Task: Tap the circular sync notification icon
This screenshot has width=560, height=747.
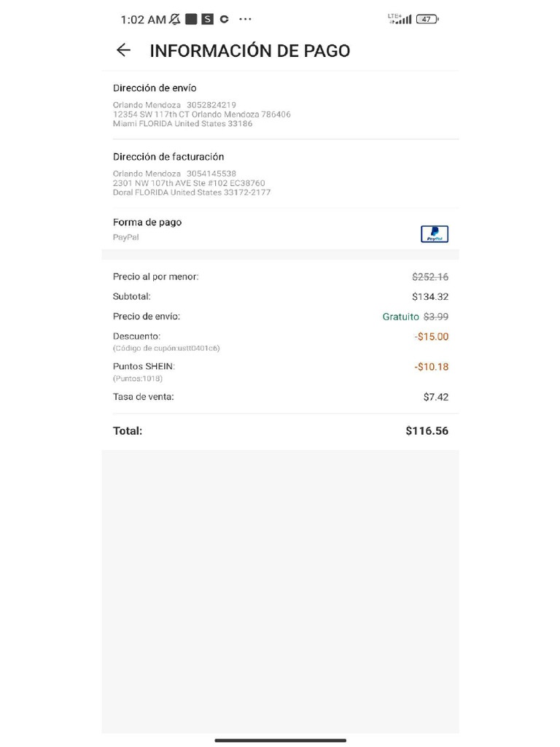Action: 225,19
